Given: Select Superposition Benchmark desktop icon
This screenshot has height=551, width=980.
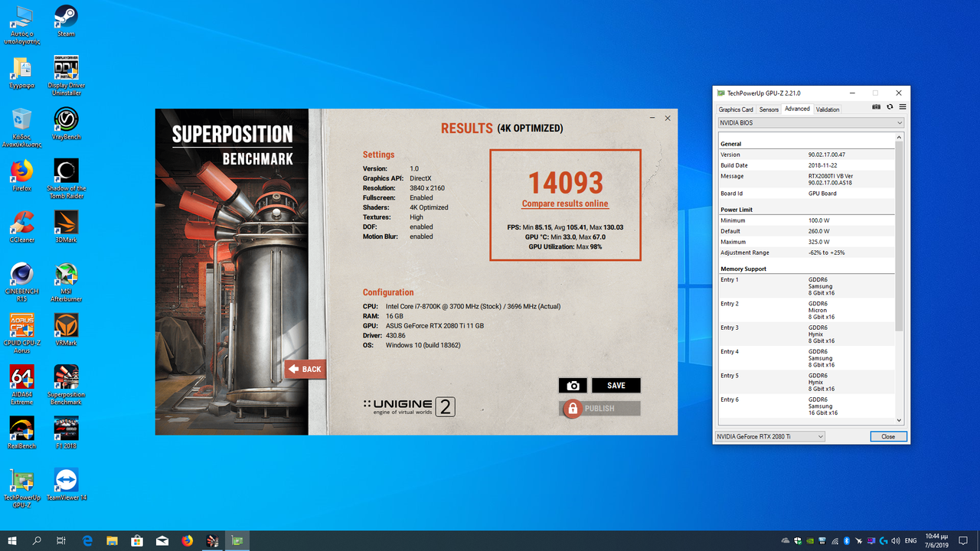Looking at the screenshot, I should 66,385.
